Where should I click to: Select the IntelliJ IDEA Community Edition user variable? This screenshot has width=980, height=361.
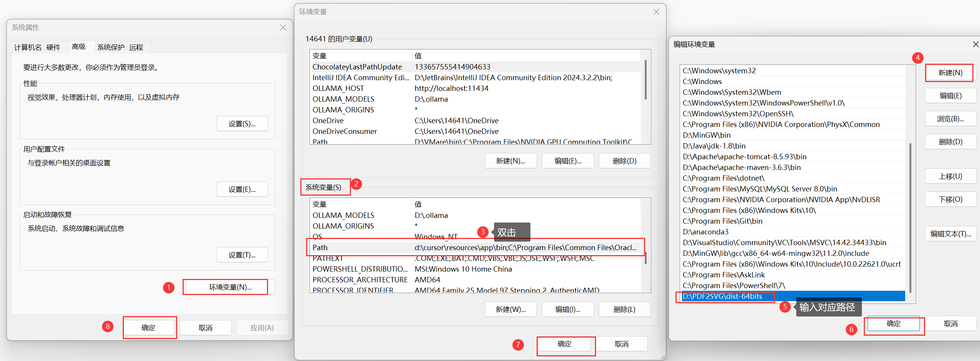476,77
